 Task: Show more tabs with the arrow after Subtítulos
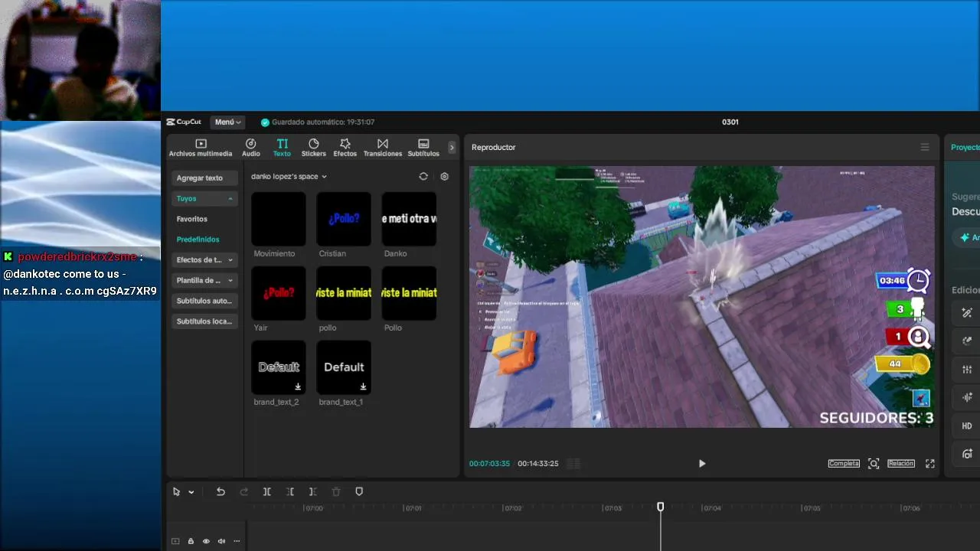452,148
